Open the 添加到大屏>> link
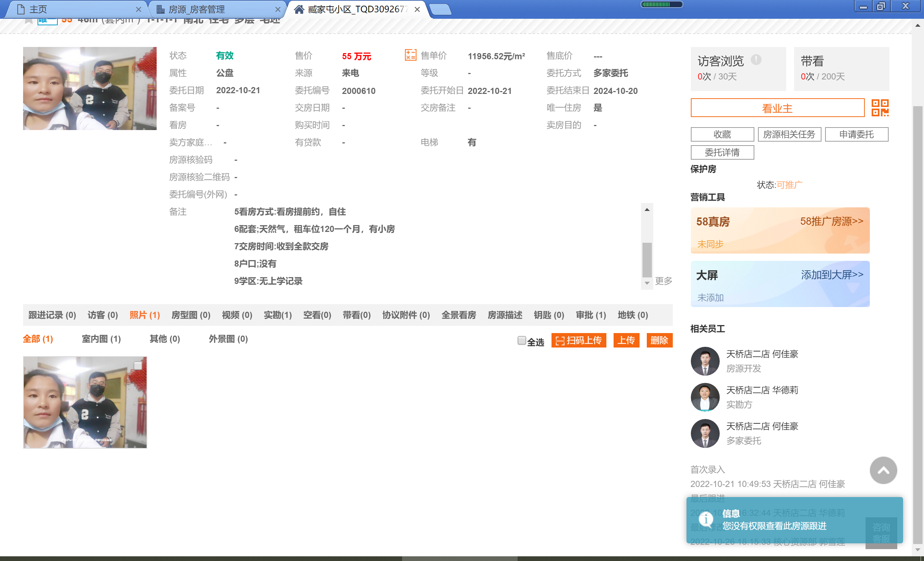 coord(832,275)
